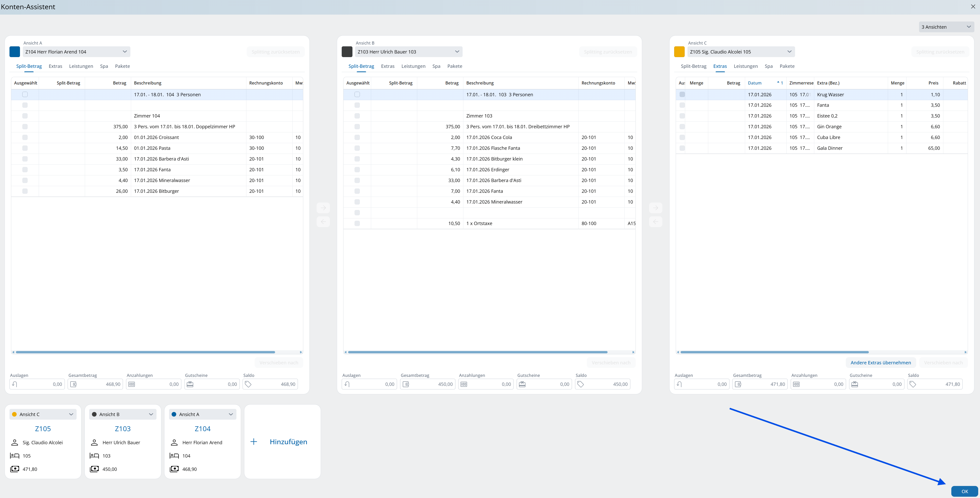Image resolution: width=980 pixels, height=498 pixels.
Task: Click the Gesamtbetrag wallet icon in Ansicht A
Action: click(x=74, y=384)
